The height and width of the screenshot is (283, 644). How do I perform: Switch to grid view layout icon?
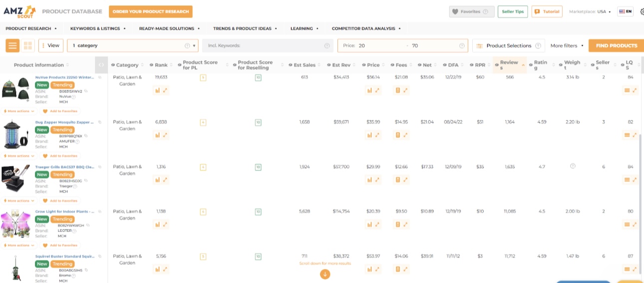[27, 45]
